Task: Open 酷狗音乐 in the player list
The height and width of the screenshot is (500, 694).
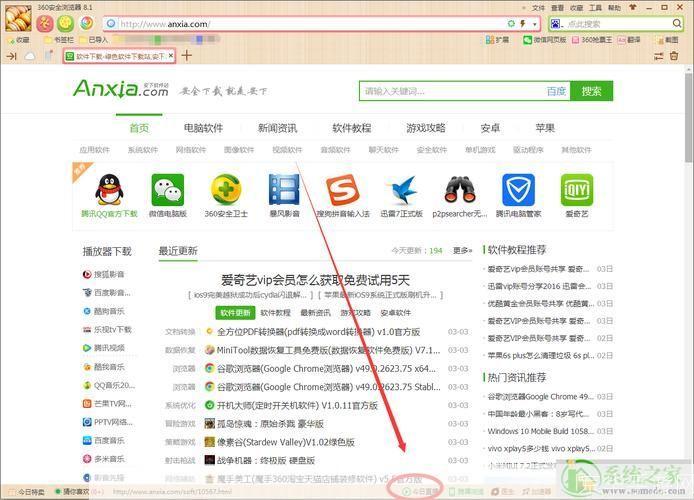Action: (104, 312)
